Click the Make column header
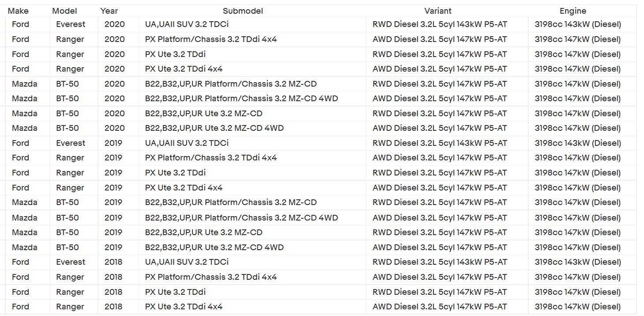This screenshot has height=316, width=644. (x=18, y=11)
